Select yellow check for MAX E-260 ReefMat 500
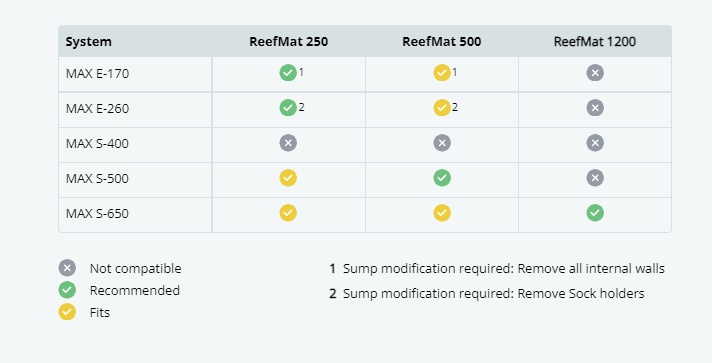Image resolution: width=712 pixels, height=363 pixels. click(442, 108)
